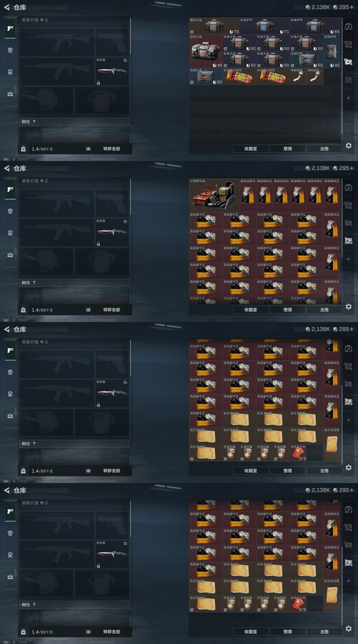Select the red 高级头盔 case rated 46
Image resolution: width=358 pixels, height=644 pixels.
(206, 51)
